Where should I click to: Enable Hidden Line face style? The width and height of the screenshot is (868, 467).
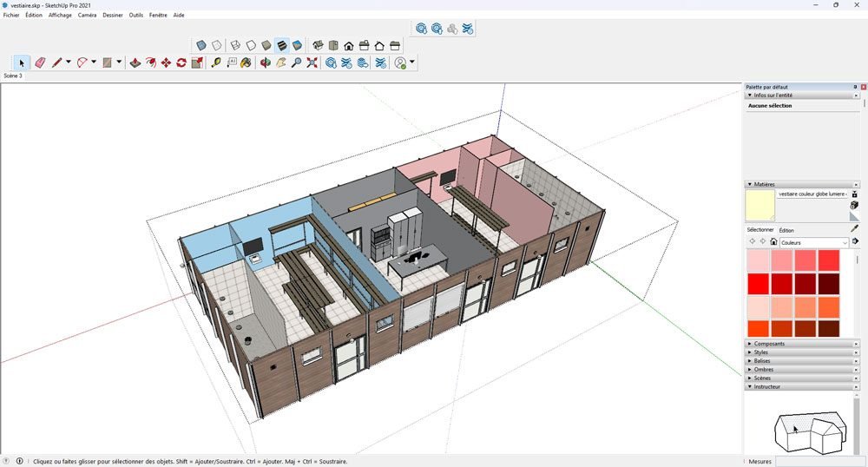(251, 45)
